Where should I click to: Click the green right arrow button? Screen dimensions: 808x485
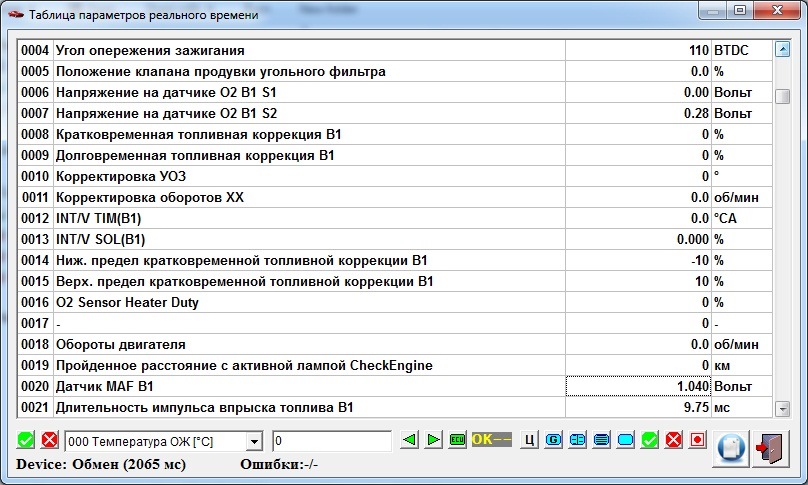pos(433,440)
